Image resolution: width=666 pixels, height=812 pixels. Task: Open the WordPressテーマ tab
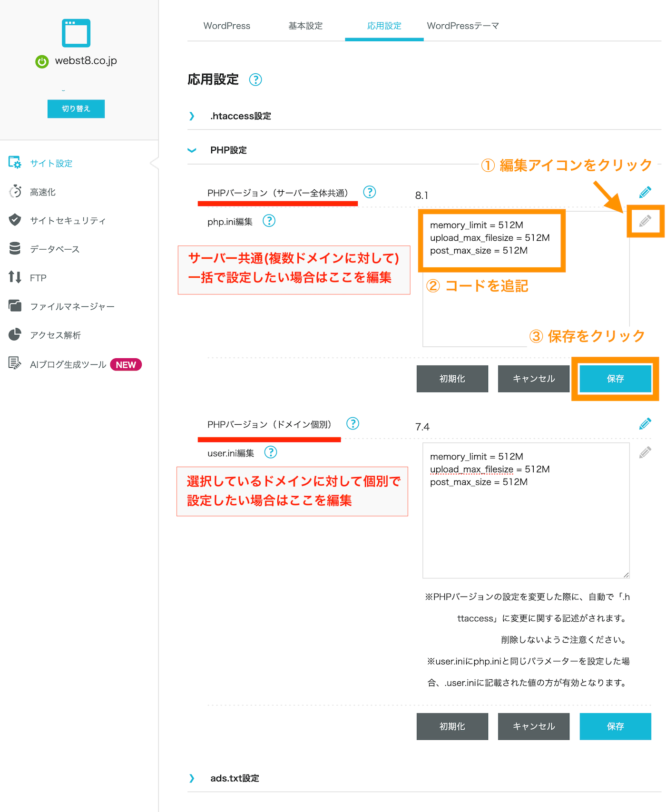[463, 26]
